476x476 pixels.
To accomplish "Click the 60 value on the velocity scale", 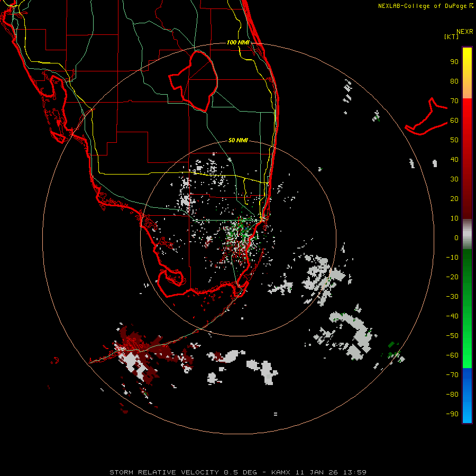I will click(x=454, y=121).
